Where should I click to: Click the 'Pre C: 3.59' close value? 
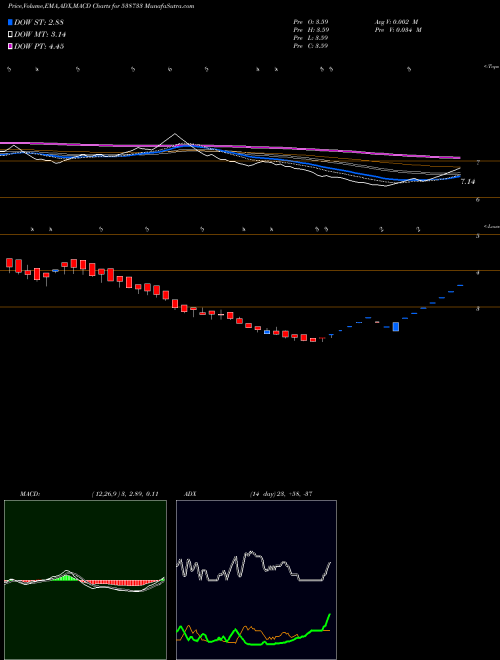311,46
